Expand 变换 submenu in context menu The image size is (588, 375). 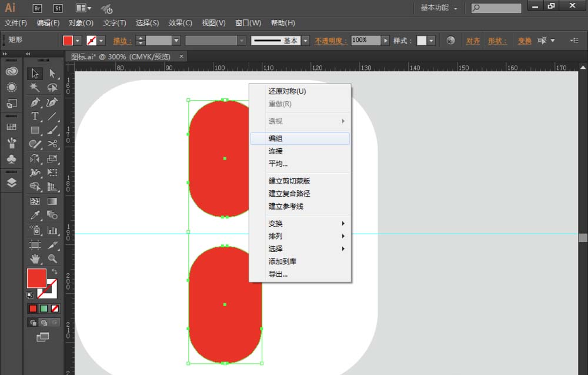(x=300, y=223)
